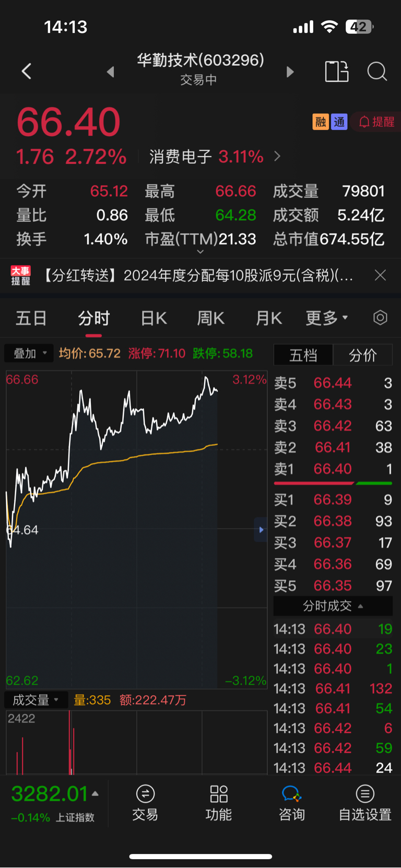This screenshot has height=868, width=401.
Task: Open the 成交量 indicator dropdown
Action: [36, 700]
